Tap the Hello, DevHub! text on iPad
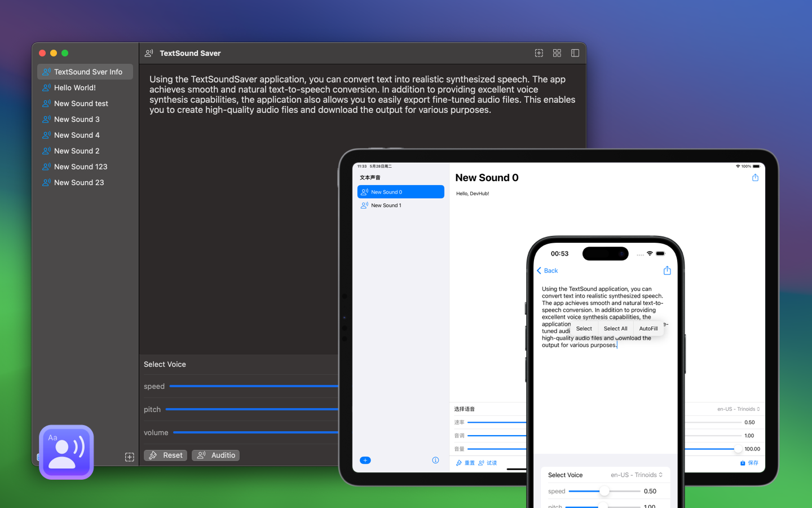Screen dimensions: 812x508 coord(473,194)
